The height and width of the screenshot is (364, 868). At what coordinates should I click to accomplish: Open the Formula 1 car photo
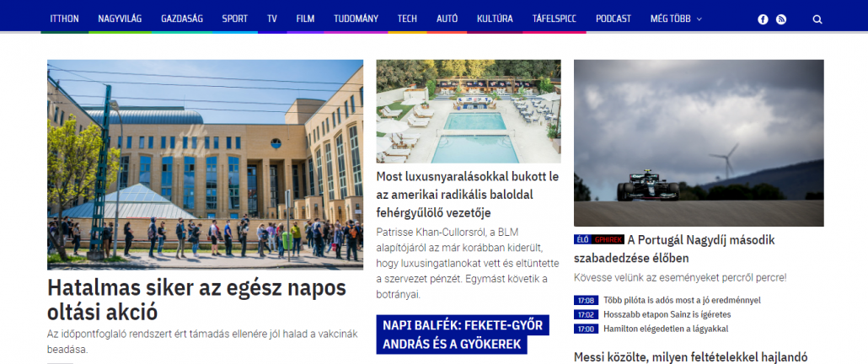(699, 142)
